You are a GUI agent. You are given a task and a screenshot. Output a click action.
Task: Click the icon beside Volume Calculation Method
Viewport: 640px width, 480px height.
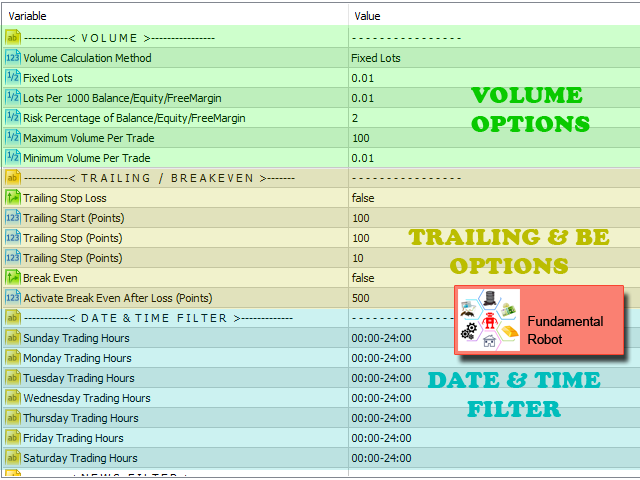(13, 58)
